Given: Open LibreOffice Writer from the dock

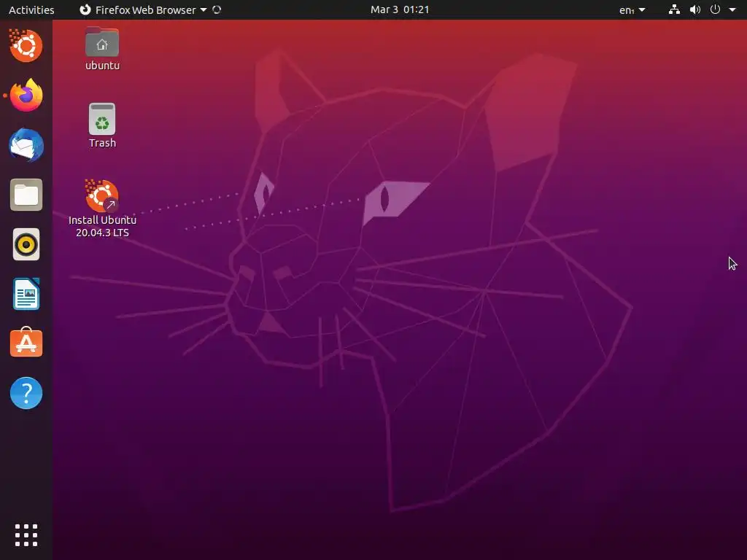Looking at the screenshot, I should point(26,294).
